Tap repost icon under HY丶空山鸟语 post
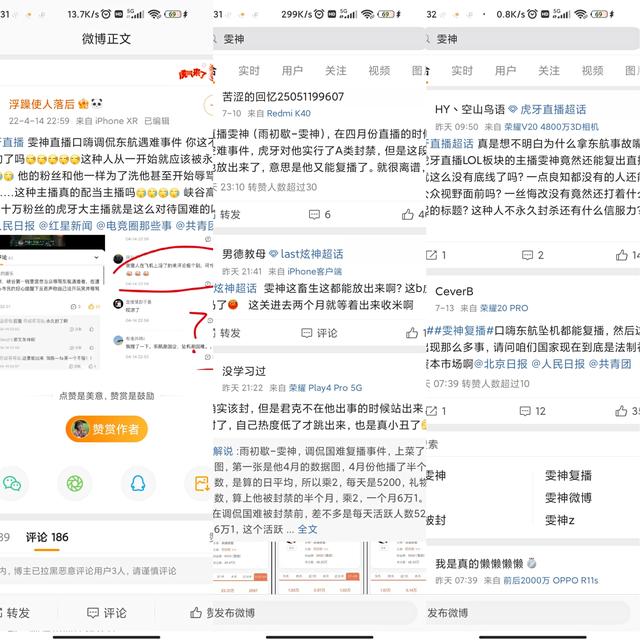The height and width of the screenshot is (640, 640). [431, 255]
